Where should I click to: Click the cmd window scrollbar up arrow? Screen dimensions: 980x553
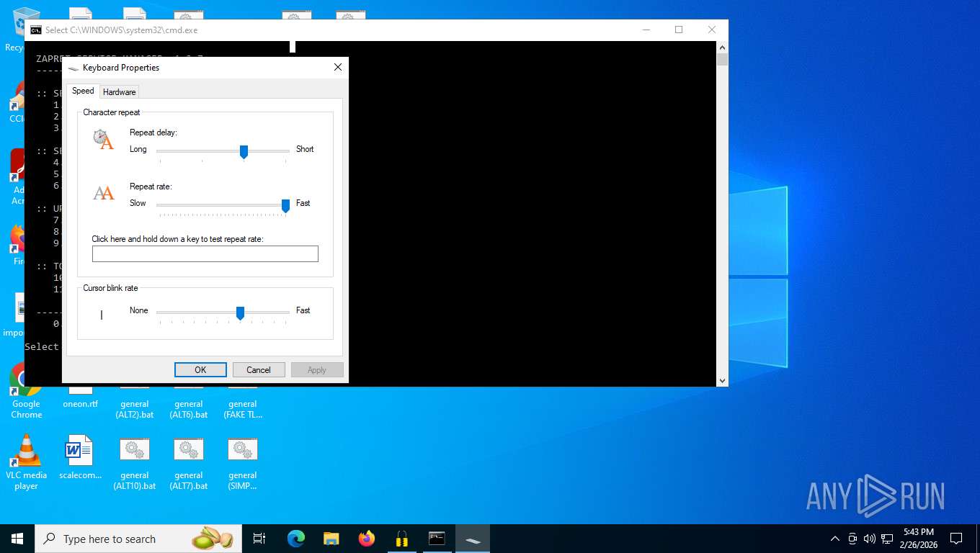click(722, 47)
